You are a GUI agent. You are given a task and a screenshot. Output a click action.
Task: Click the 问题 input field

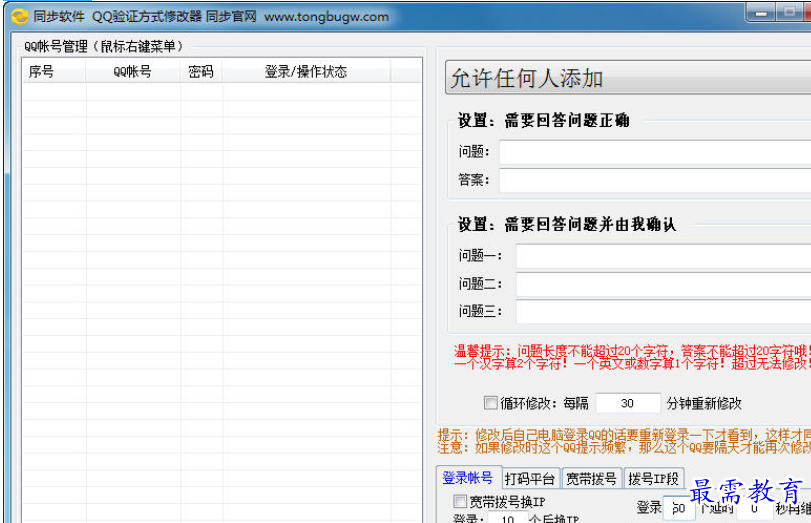655,152
